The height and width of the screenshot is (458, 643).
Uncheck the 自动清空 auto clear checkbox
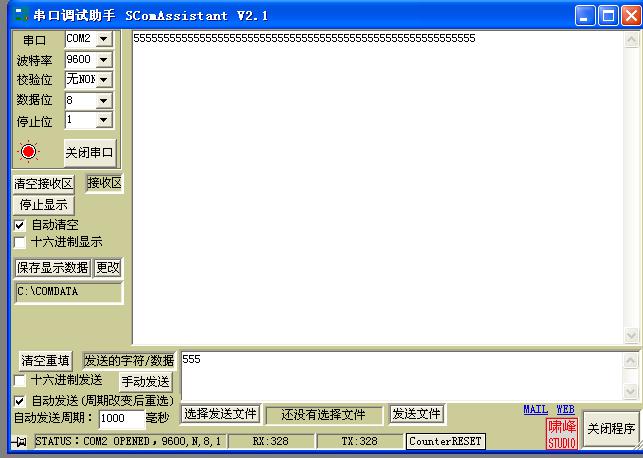20,225
